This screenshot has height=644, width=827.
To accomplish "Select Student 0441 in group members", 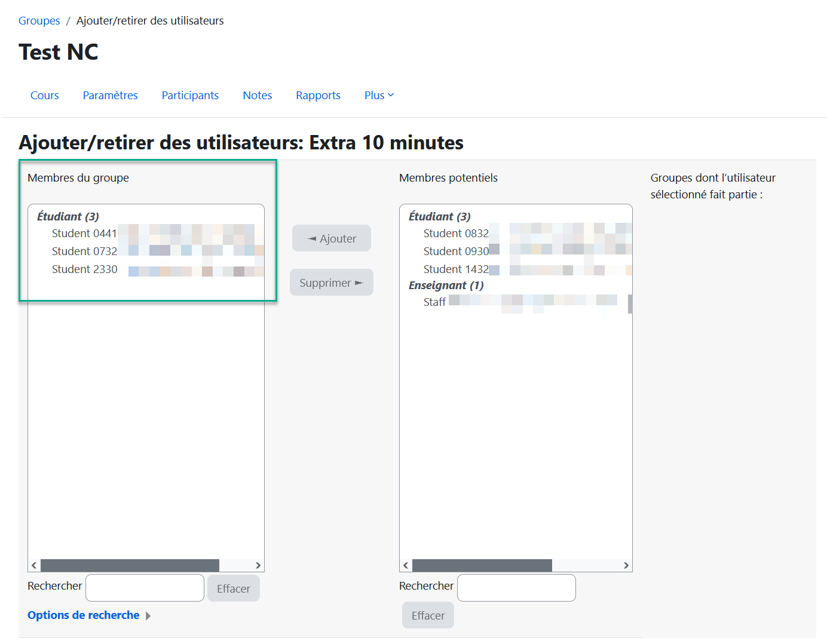I will pos(84,234).
